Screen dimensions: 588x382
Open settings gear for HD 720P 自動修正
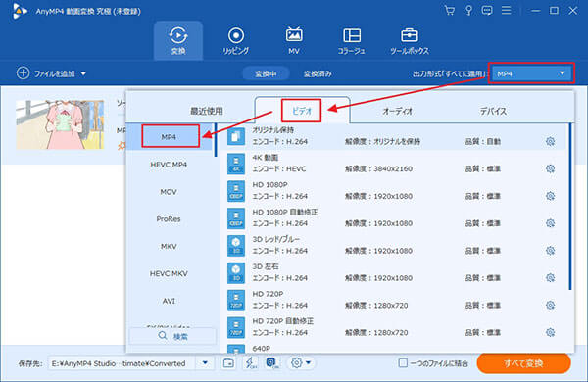pos(550,332)
